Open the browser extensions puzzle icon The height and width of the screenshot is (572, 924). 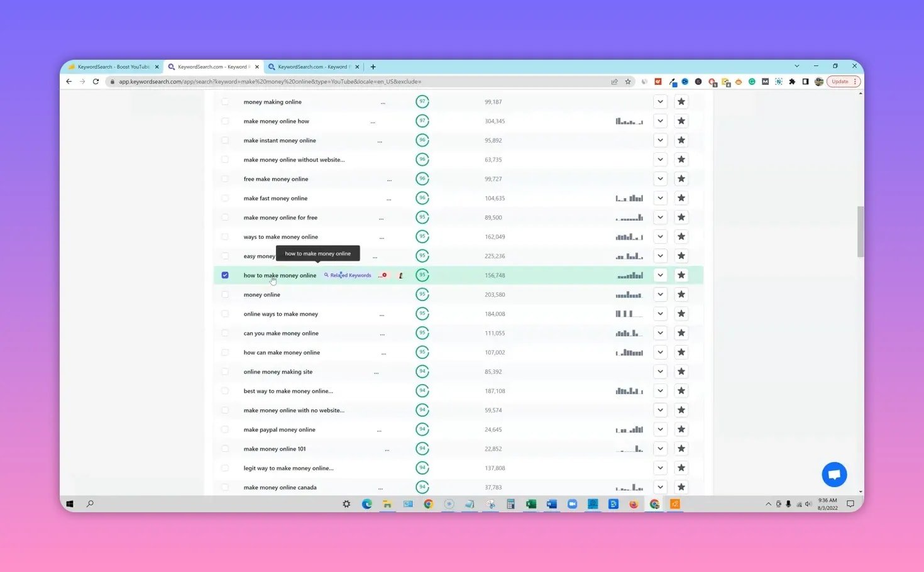coord(792,82)
